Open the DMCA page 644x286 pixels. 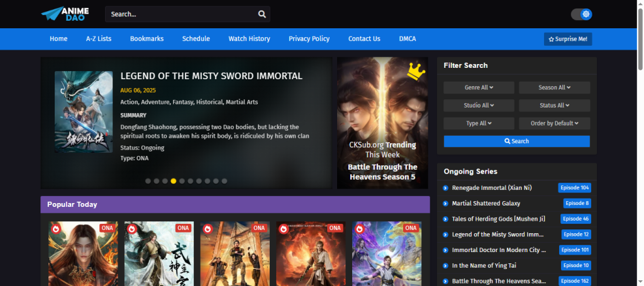408,38
